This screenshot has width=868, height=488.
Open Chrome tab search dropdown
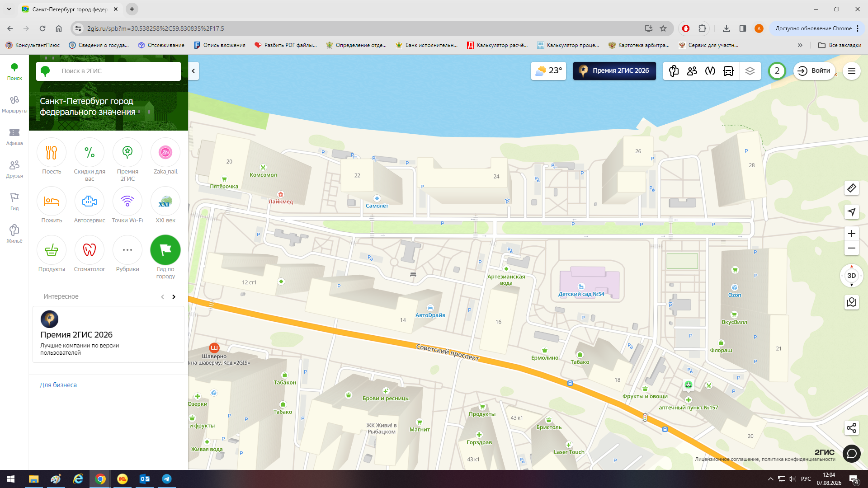(x=9, y=9)
